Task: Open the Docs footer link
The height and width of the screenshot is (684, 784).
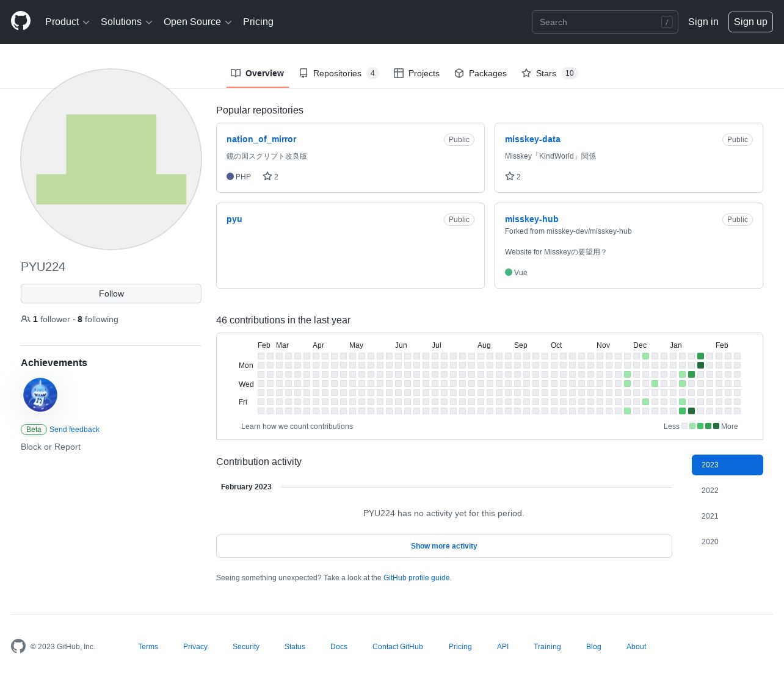Action: (339, 647)
